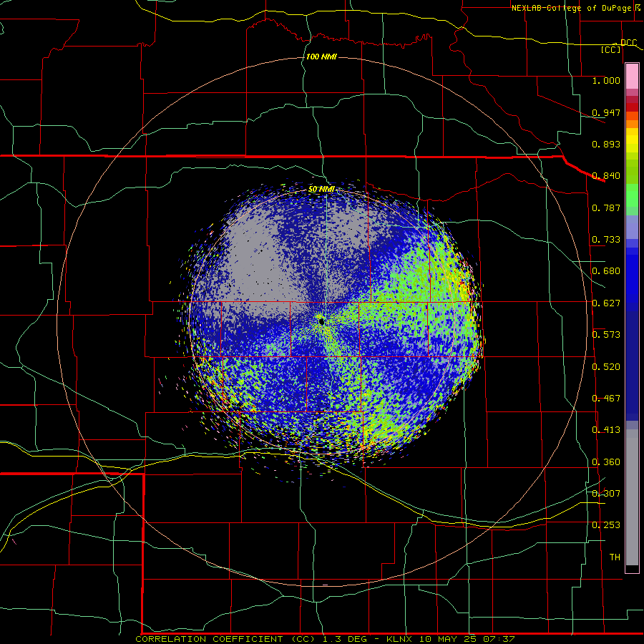Click the [CC] units label
Image resolution: width=644 pixels, height=644 pixels.
tap(611, 49)
